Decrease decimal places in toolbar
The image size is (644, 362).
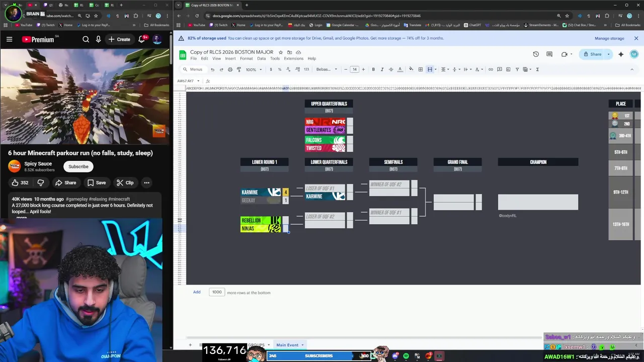point(288,69)
